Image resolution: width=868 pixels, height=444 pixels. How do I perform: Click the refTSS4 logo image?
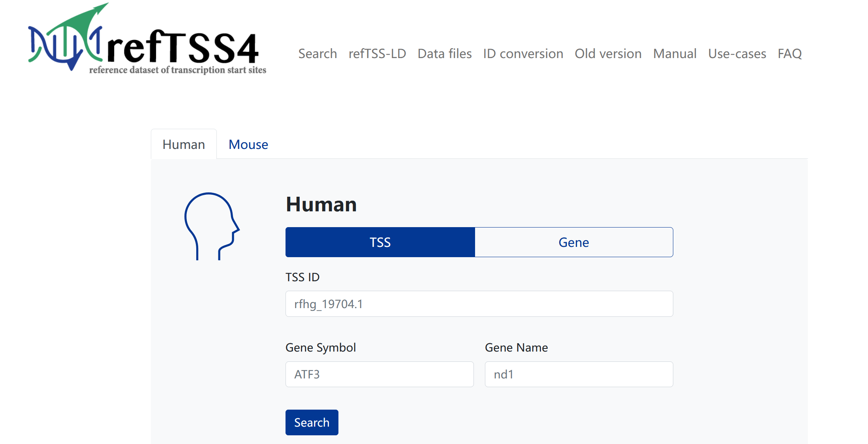coord(146,40)
